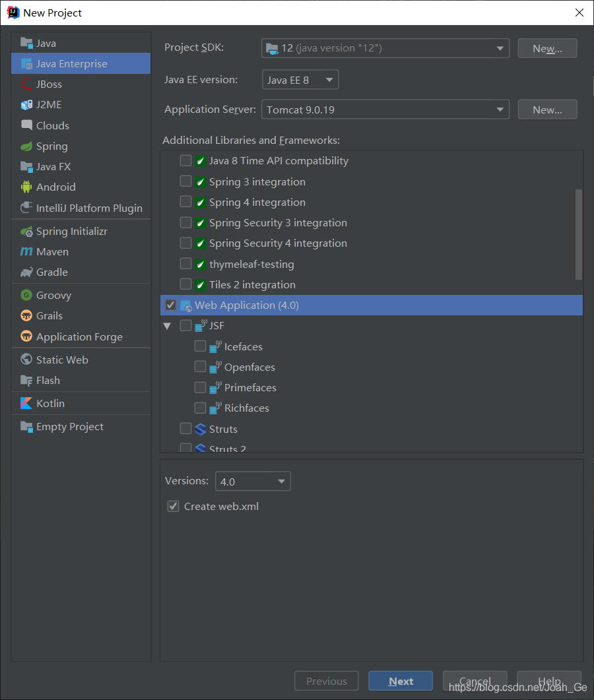The height and width of the screenshot is (700, 594).
Task: Check Spring 3 integration
Action: click(x=186, y=181)
